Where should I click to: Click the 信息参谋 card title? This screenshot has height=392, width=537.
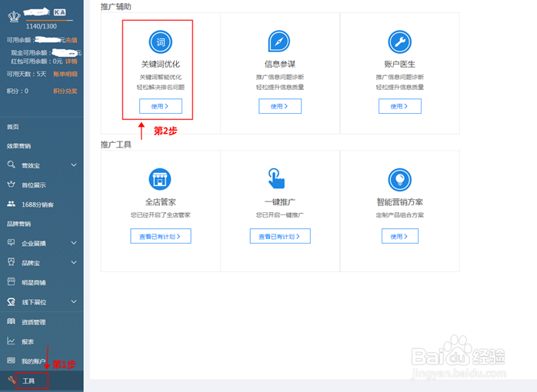[280, 64]
